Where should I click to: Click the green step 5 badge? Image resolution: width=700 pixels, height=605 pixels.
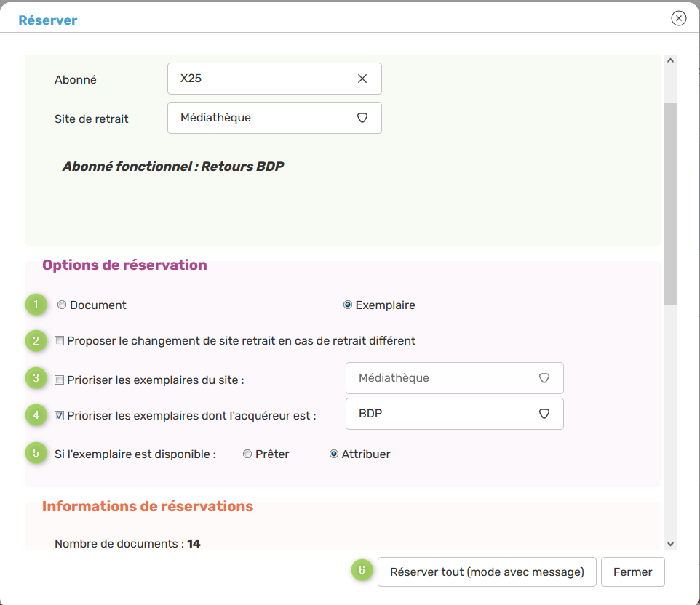[35, 454]
